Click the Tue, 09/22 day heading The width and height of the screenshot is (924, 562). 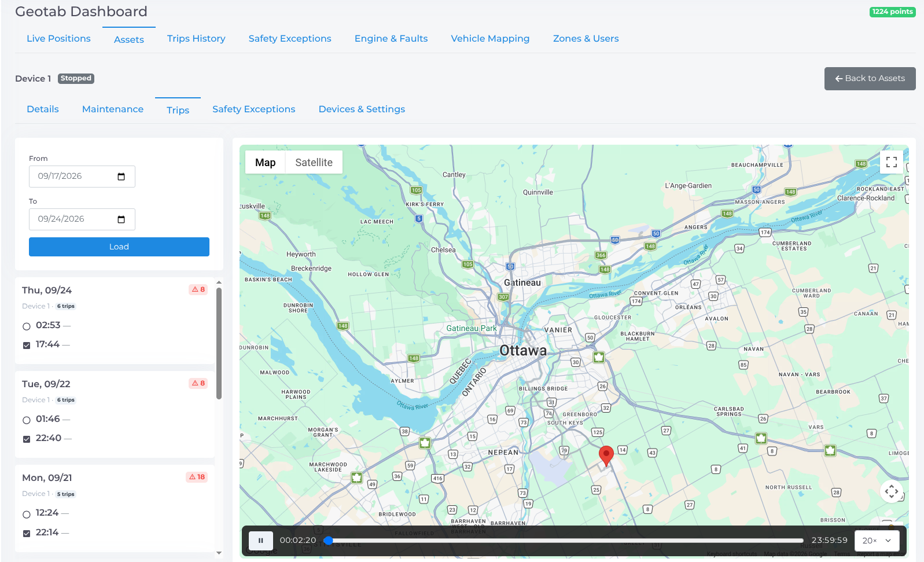46,384
